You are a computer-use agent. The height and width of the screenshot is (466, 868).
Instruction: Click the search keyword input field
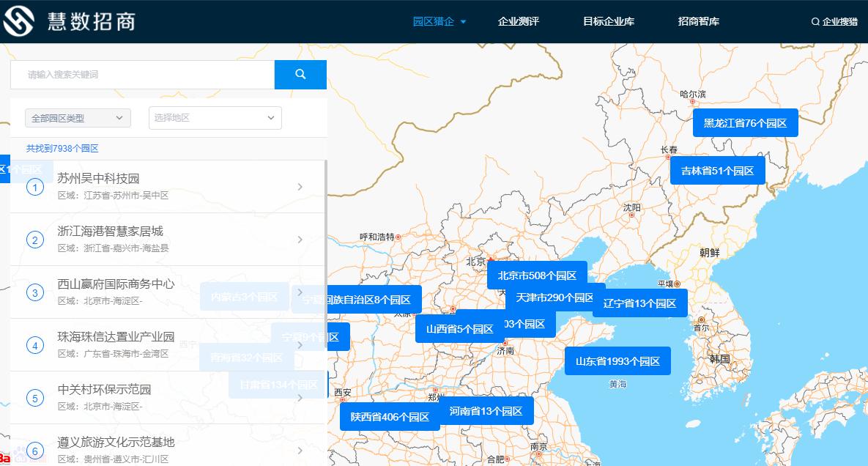(x=132, y=74)
